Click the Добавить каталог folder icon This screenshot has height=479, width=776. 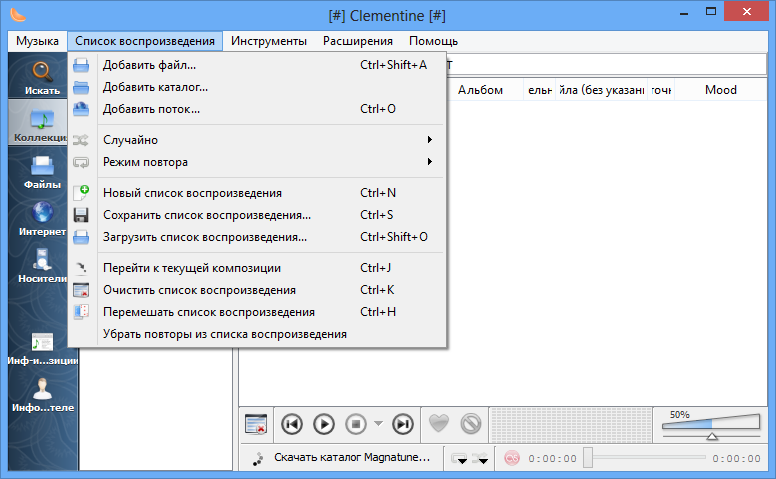click(x=81, y=88)
